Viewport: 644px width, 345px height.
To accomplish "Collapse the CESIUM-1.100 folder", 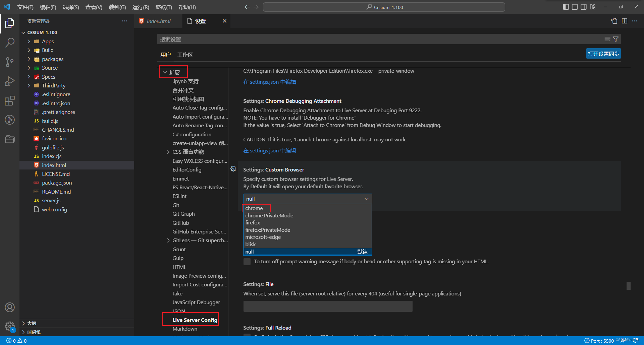I will [x=23, y=32].
